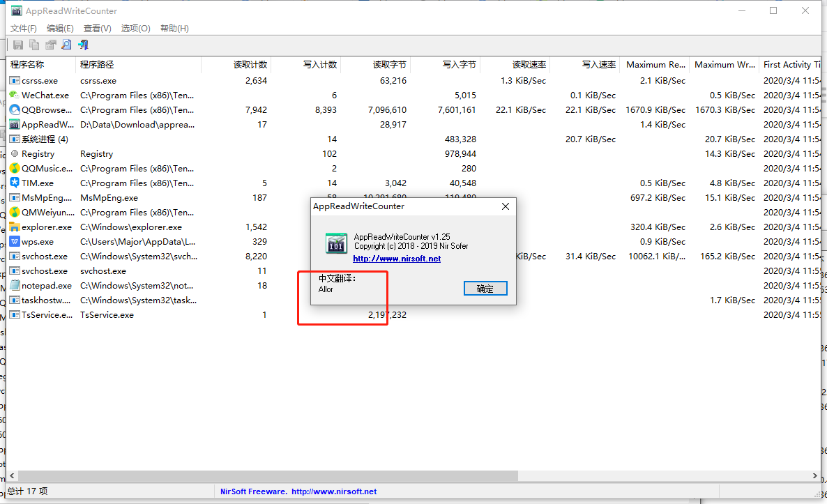Viewport: 827px width, 504px height.
Task: Click the Copy selected items icon
Action: [x=34, y=45]
